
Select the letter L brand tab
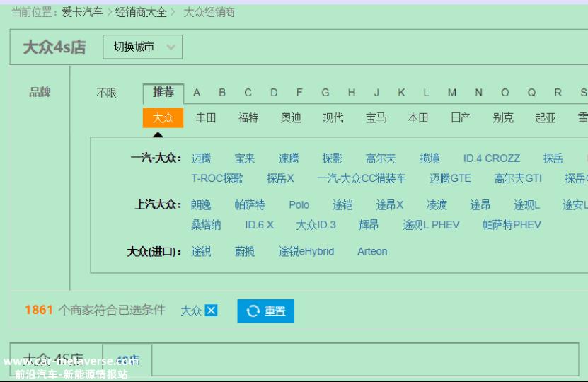pos(426,93)
